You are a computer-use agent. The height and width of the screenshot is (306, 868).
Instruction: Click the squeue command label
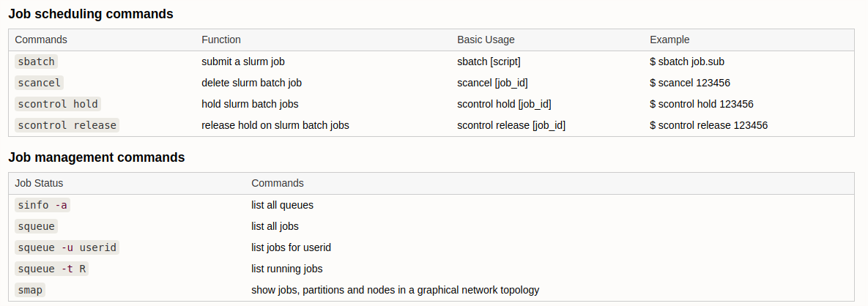point(36,226)
